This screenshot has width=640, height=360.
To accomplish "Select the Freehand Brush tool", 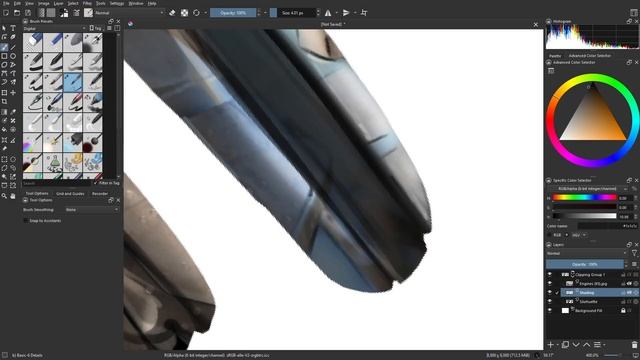I will click(x=4, y=47).
